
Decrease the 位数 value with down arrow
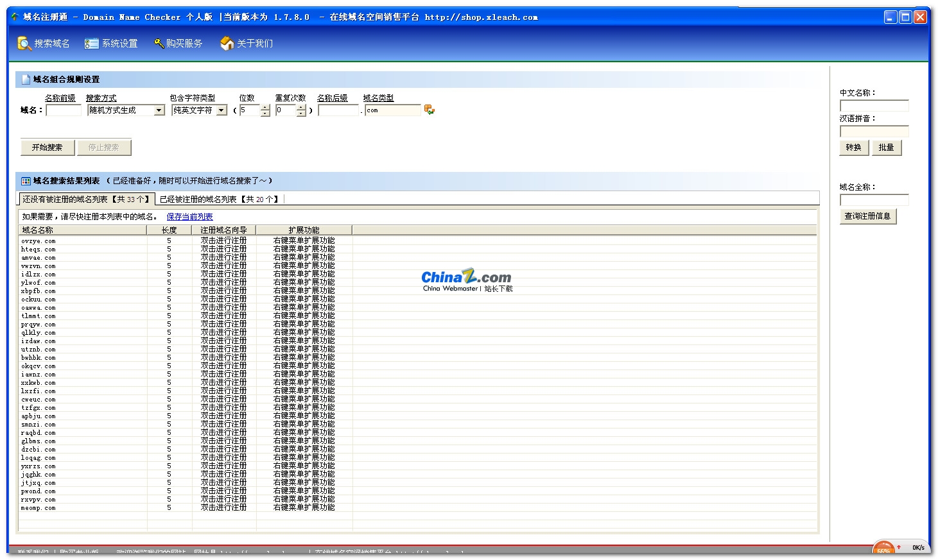[265, 114]
